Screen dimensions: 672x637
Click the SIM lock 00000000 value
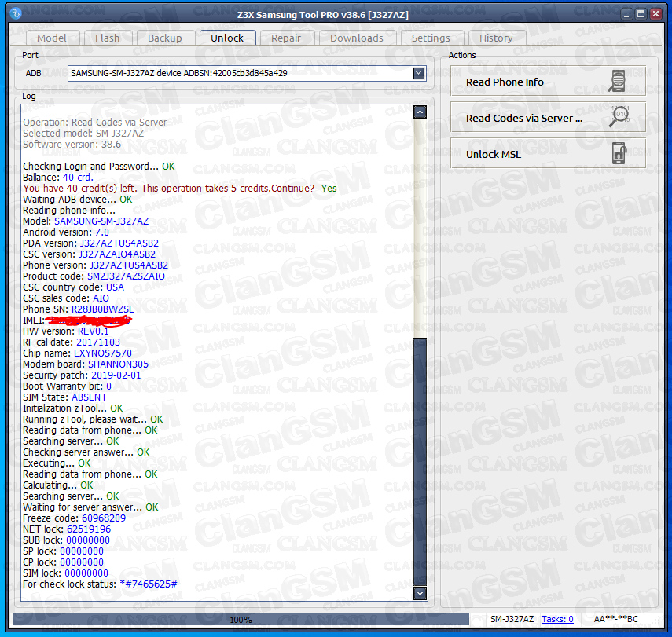86,573
